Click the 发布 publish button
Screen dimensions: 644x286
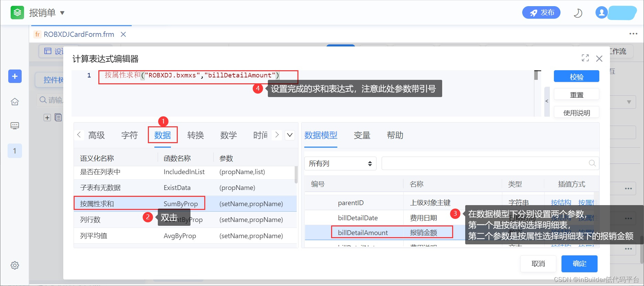pos(541,13)
